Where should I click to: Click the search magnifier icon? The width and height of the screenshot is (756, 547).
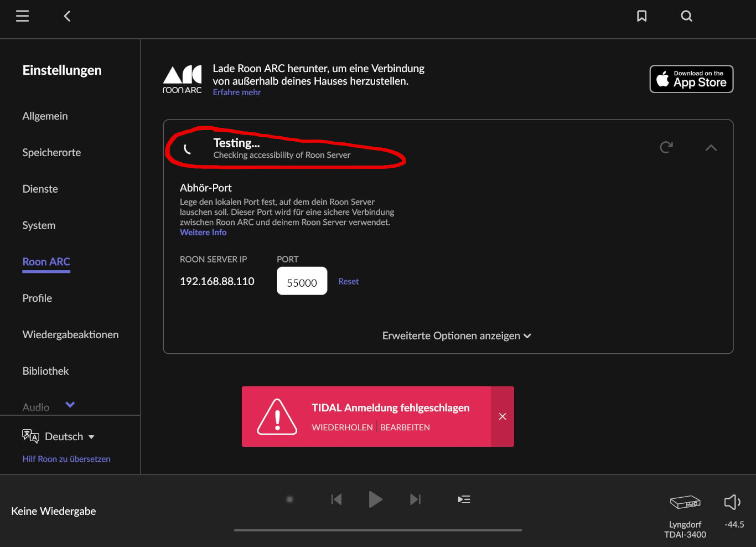click(686, 16)
